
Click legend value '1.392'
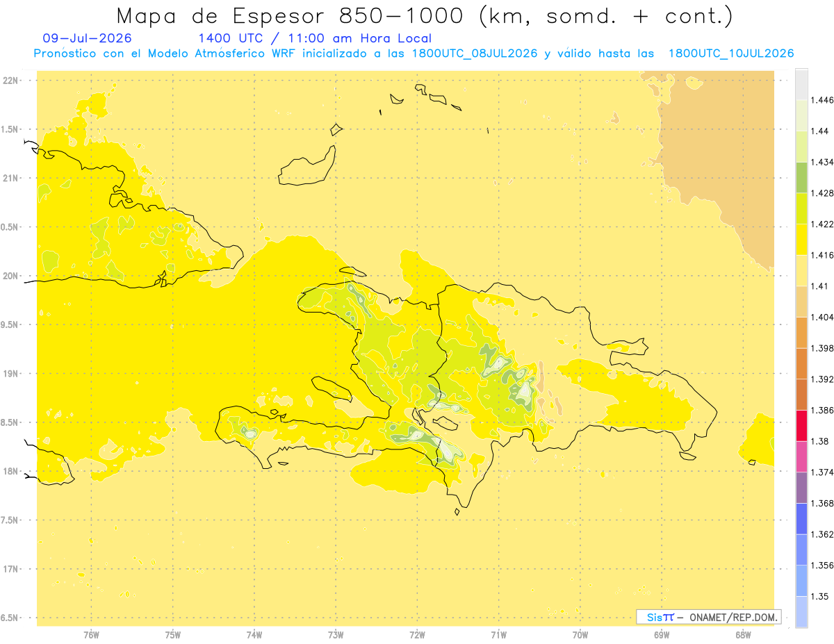[x=822, y=379]
